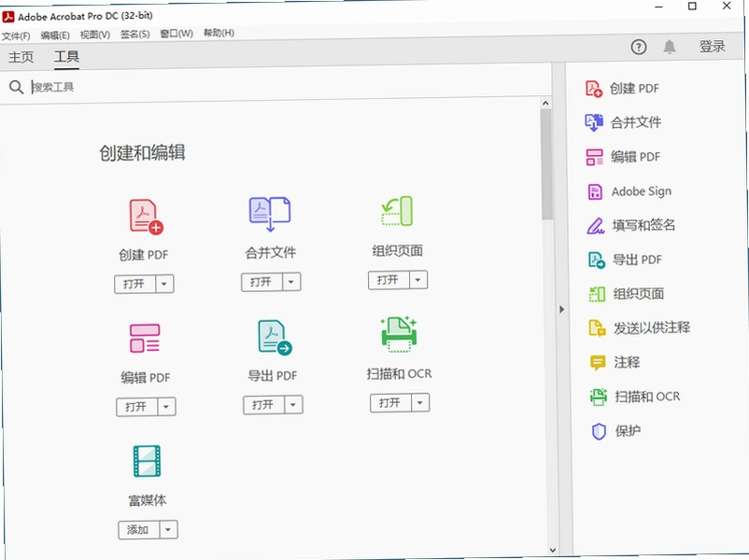This screenshot has width=749, height=560.
Task: Click the Adobe Sign label in sidebar
Action: tap(642, 191)
